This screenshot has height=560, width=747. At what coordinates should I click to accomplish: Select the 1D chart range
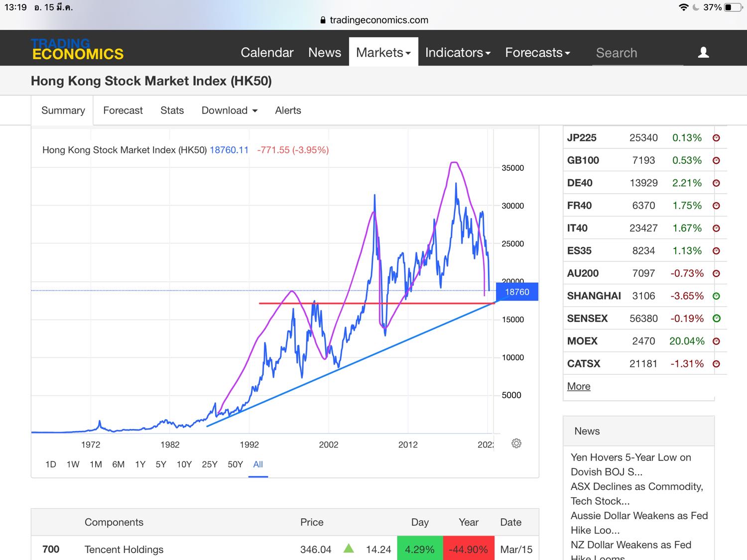(x=51, y=464)
